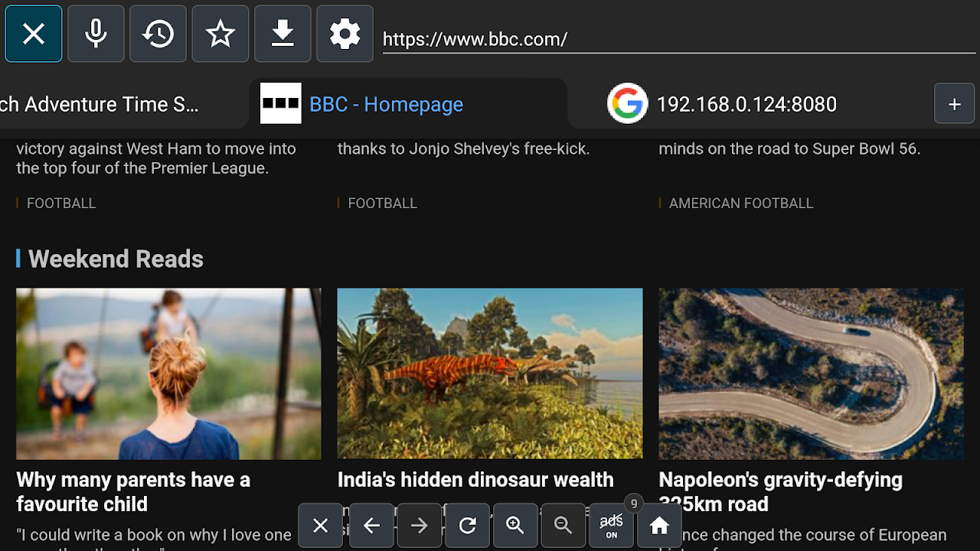Zoom out using the magnifier minus icon
The image size is (980, 551).
coord(563,526)
